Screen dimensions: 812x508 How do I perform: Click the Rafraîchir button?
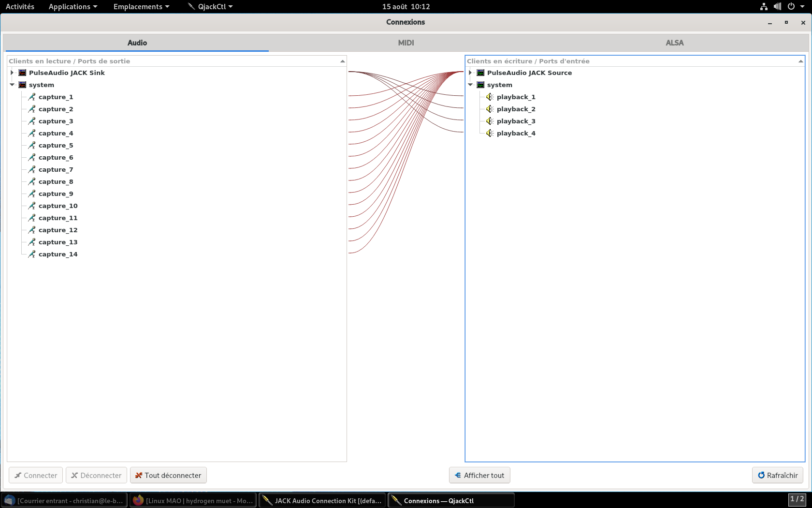(778, 475)
